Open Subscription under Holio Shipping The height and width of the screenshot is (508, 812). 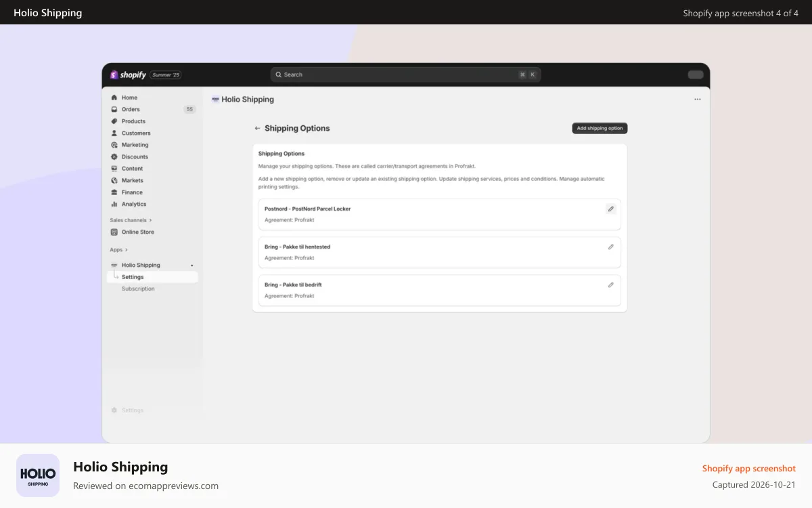point(138,289)
